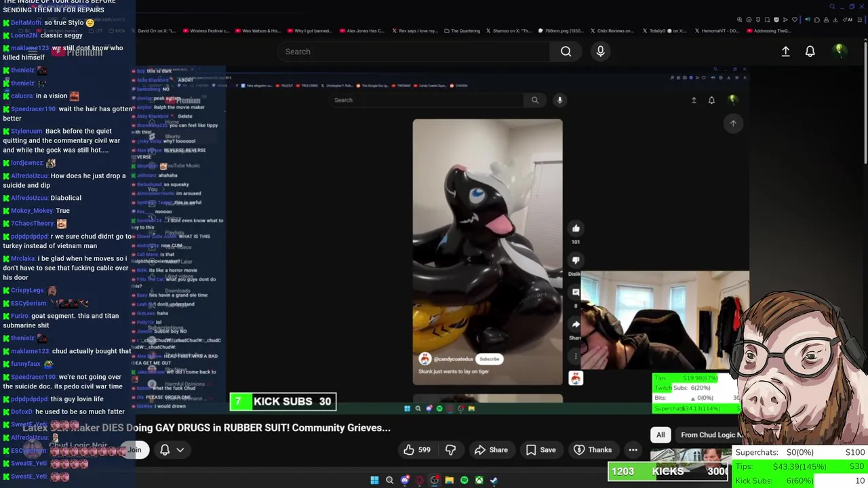This screenshot has width=868, height=488.
Task: Dislike the video below the player
Action: [450, 449]
